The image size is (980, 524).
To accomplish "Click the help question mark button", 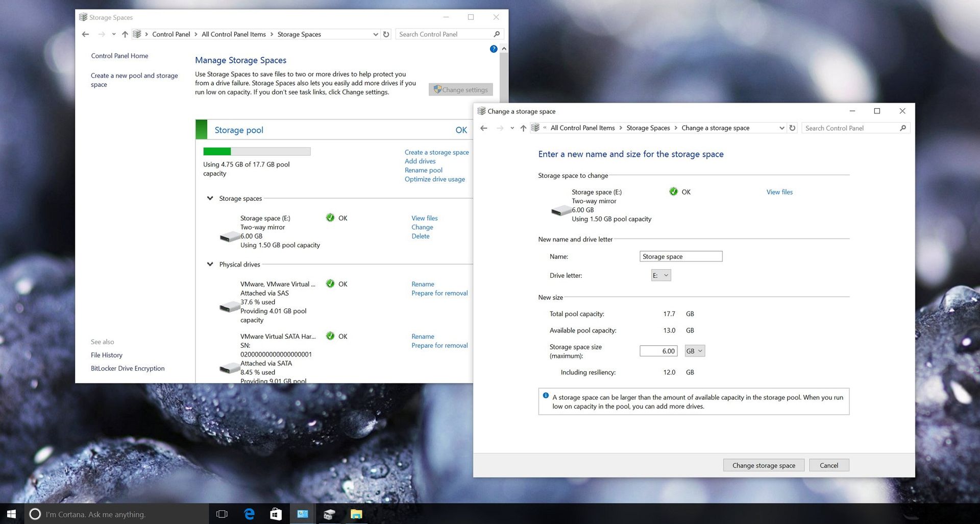I will (493, 49).
